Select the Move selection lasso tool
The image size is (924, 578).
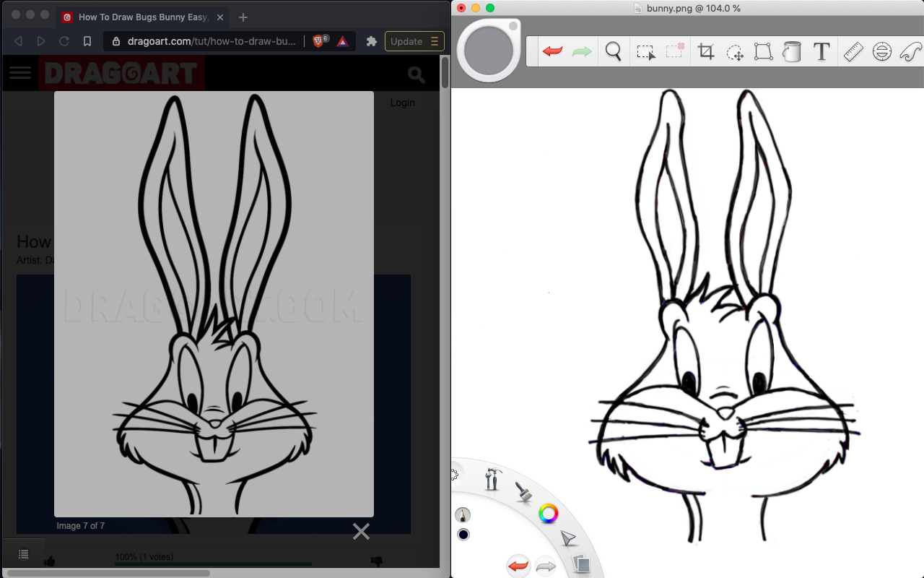[735, 52]
